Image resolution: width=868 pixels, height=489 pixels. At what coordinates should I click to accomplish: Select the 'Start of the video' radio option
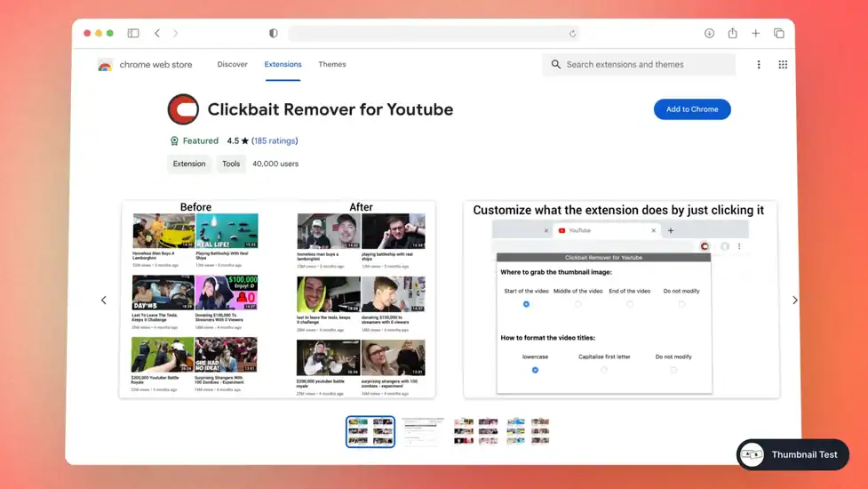point(526,304)
